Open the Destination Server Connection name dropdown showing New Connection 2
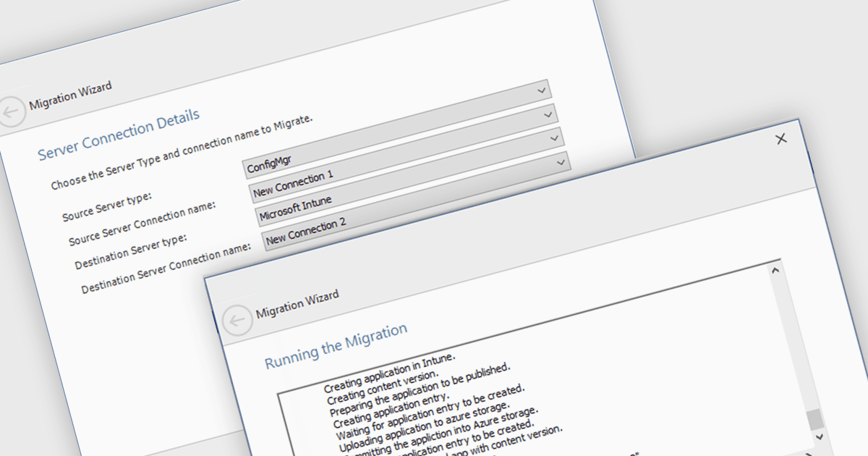This screenshot has width=868, height=456. [416, 200]
